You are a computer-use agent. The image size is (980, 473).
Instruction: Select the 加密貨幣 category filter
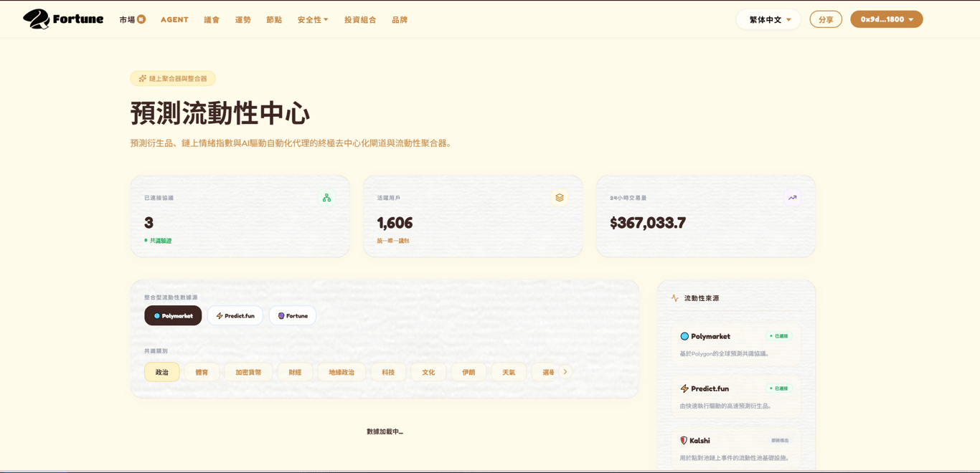[x=248, y=373]
